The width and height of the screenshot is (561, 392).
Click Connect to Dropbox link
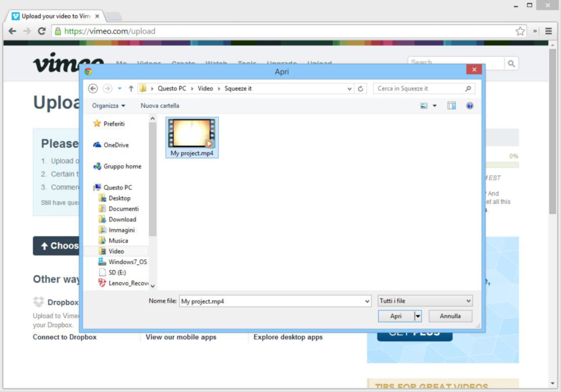point(65,337)
